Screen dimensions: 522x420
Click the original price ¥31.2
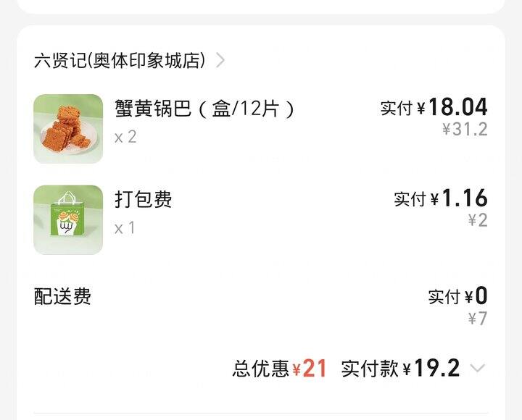[465, 130]
